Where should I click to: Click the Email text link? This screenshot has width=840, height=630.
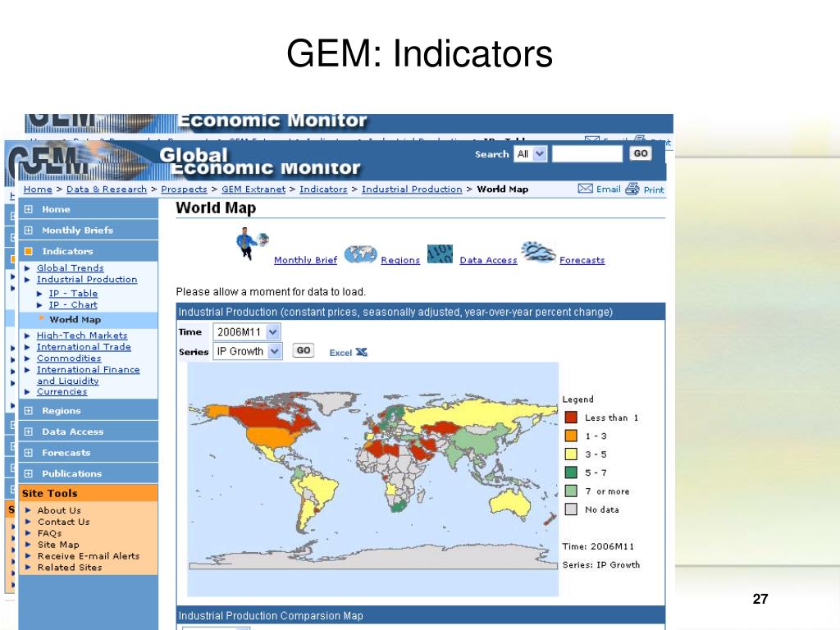pos(608,189)
